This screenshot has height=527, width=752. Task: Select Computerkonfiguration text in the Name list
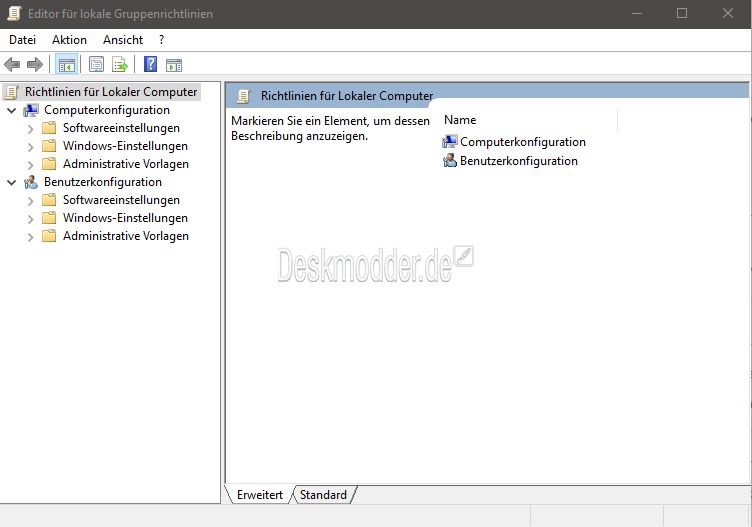pyautogui.click(x=523, y=142)
